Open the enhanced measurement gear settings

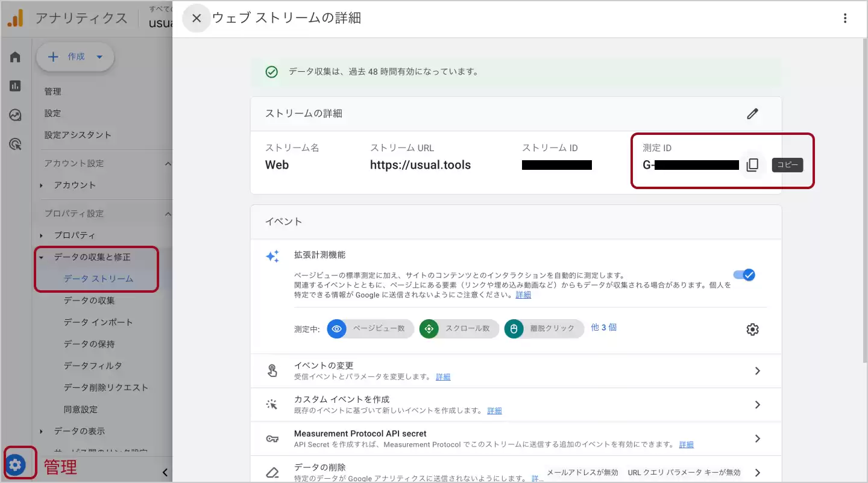tap(752, 329)
